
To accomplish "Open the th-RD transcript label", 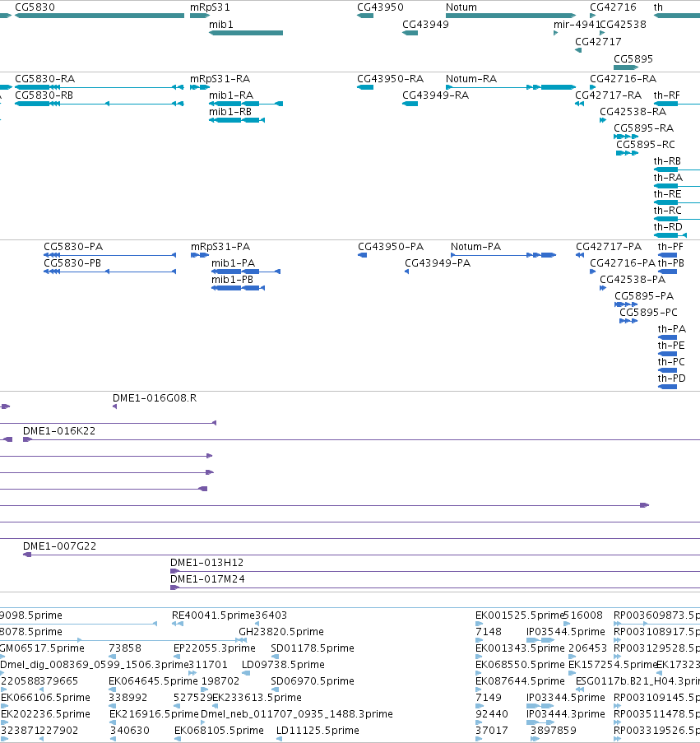I will 668,227.
